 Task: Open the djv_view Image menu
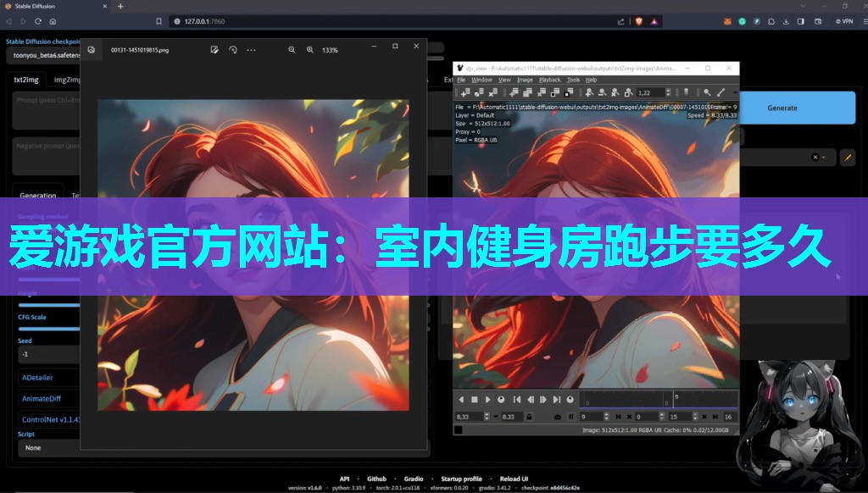coord(525,80)
